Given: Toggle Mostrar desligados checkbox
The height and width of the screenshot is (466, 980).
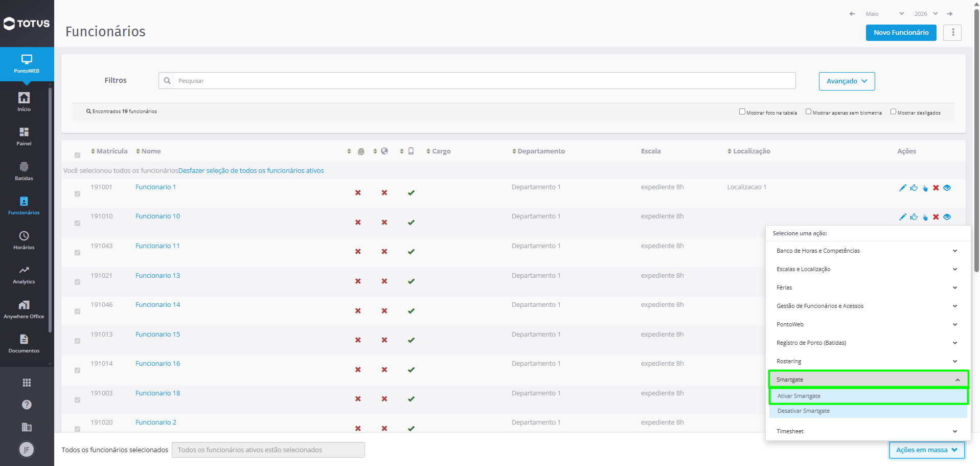Looking at the screenshot, I should tap(893, 112).
